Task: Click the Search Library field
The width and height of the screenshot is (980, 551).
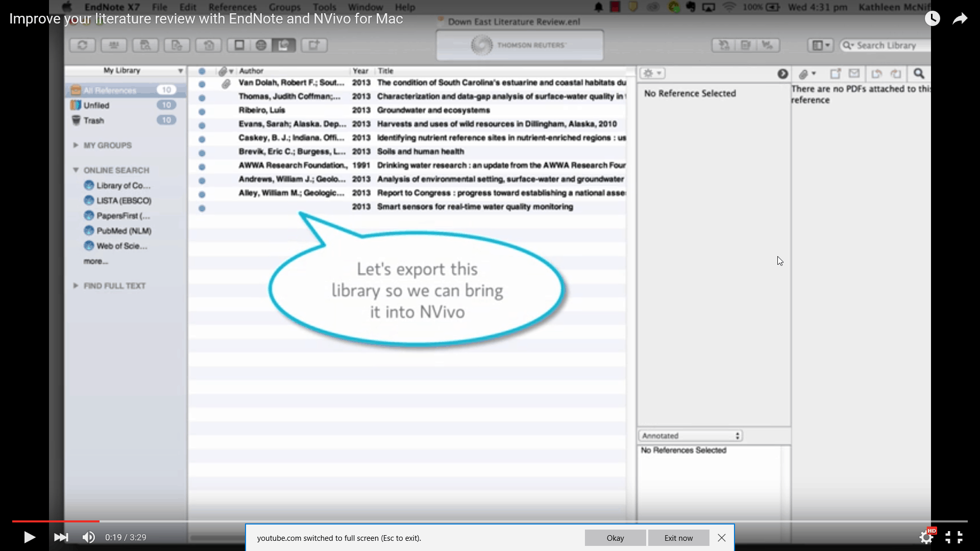Action: 886,45
